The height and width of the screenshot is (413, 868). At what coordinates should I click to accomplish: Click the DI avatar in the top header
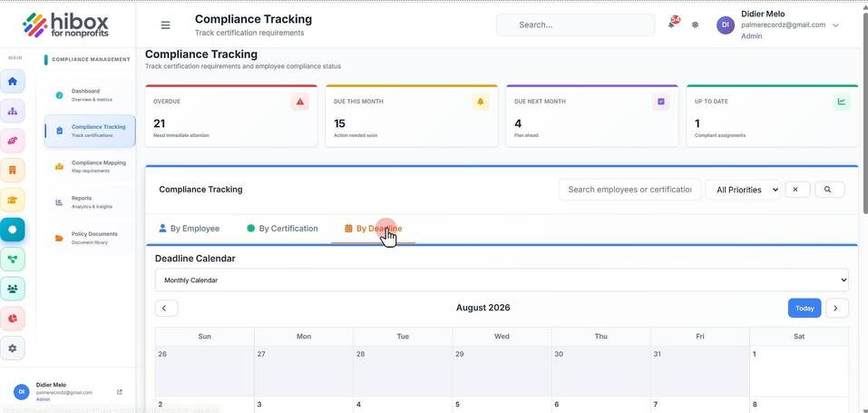(726, 25)
